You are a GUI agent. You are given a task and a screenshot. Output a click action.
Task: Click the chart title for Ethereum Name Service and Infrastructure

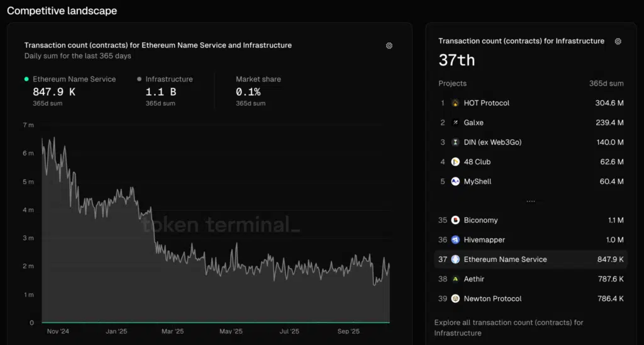158,45
